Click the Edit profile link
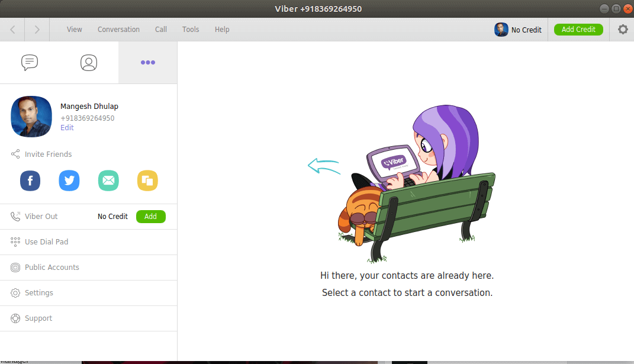Viewport: 634px width, 364px height. 67,128
